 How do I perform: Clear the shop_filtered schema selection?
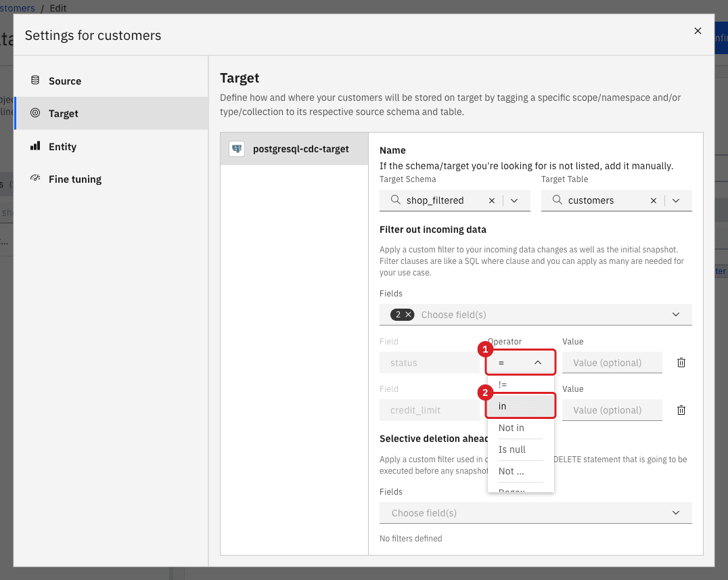[x=492, y=200]
